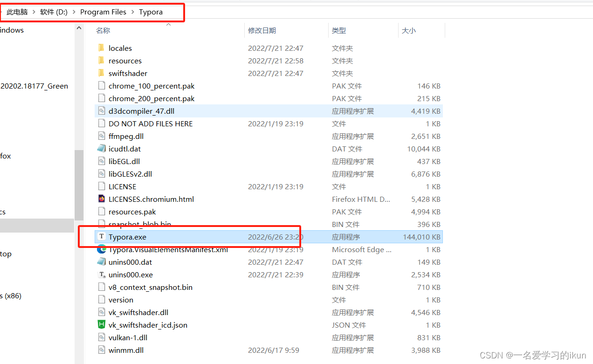Screen dimensions: 593x364
Task: Select the (x86) item in navigation pane
Action: (x=11, y=295)
